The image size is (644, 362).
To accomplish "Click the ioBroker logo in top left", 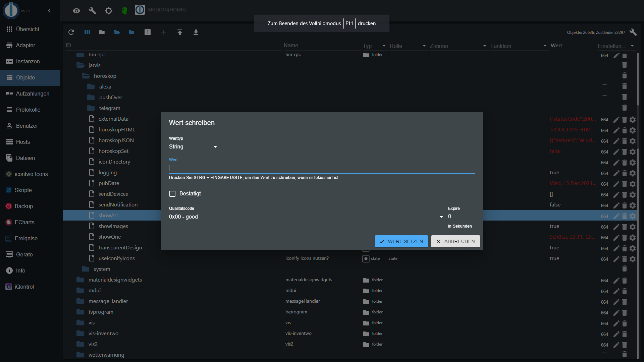I will pos(11,10).
